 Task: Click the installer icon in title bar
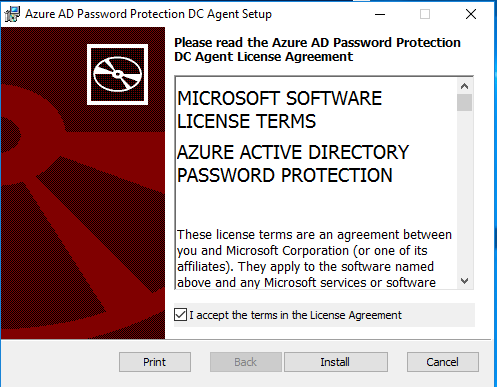(12, 14)
